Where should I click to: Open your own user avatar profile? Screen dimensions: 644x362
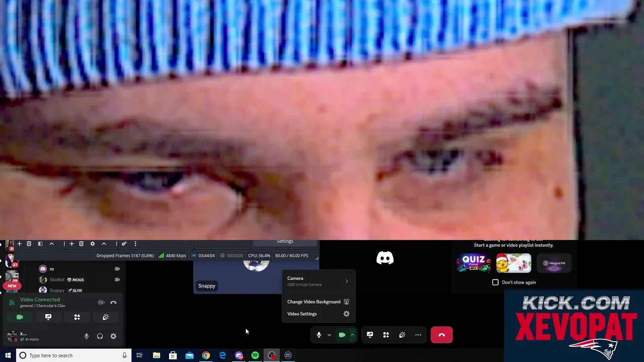(x=12, y=336)
